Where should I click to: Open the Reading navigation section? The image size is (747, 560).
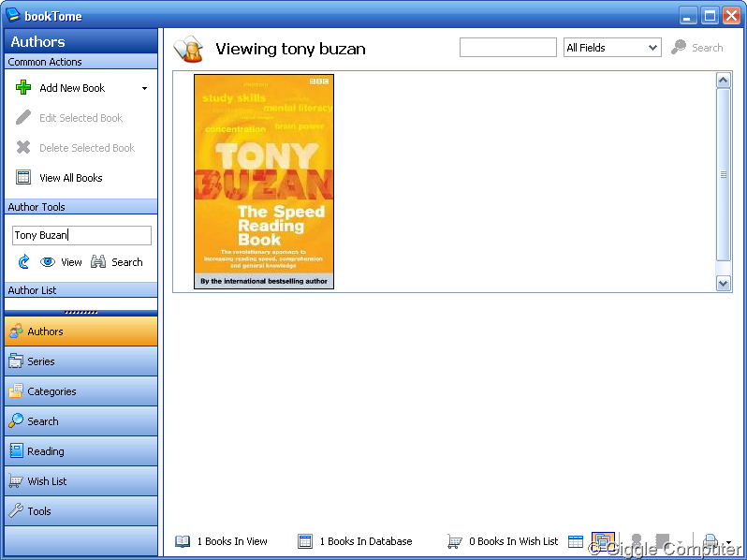pos(81,451)
